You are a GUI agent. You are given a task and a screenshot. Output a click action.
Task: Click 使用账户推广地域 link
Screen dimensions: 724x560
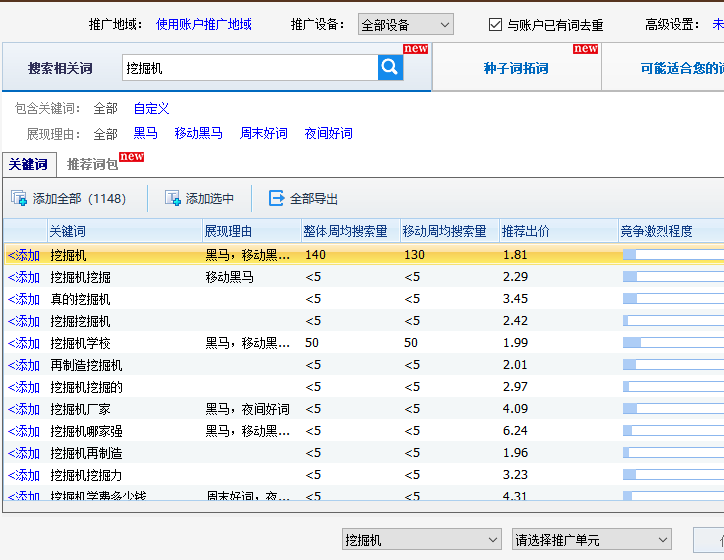tap(203, 24)
